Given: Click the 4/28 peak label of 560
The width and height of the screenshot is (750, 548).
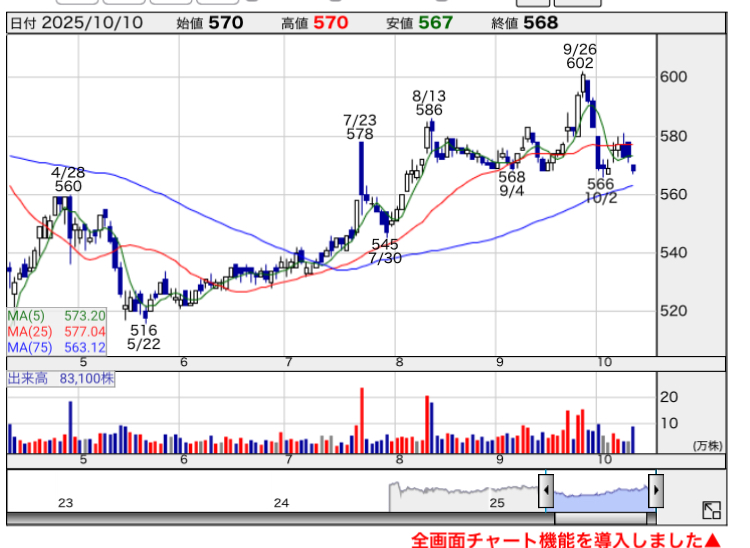Looking at the screenshot, I should point(68,178).
